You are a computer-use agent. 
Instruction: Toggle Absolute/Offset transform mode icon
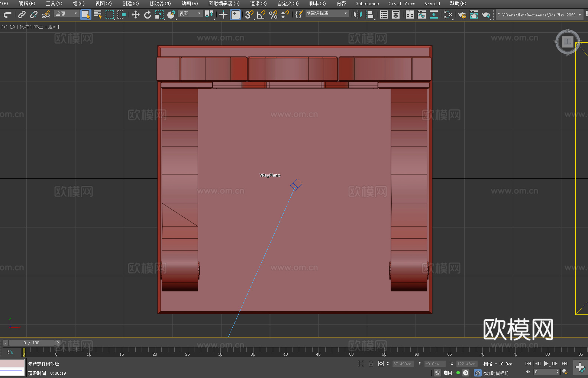point(381,364)
